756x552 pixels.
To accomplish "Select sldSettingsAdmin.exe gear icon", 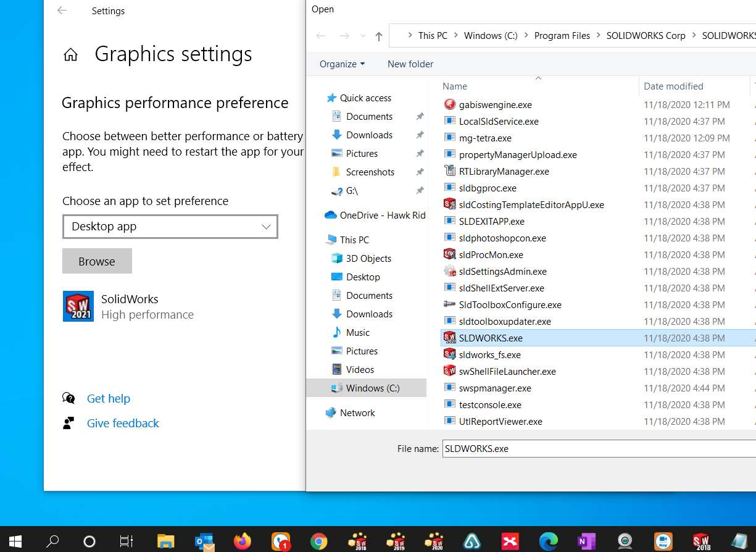I will pos(449,271).
